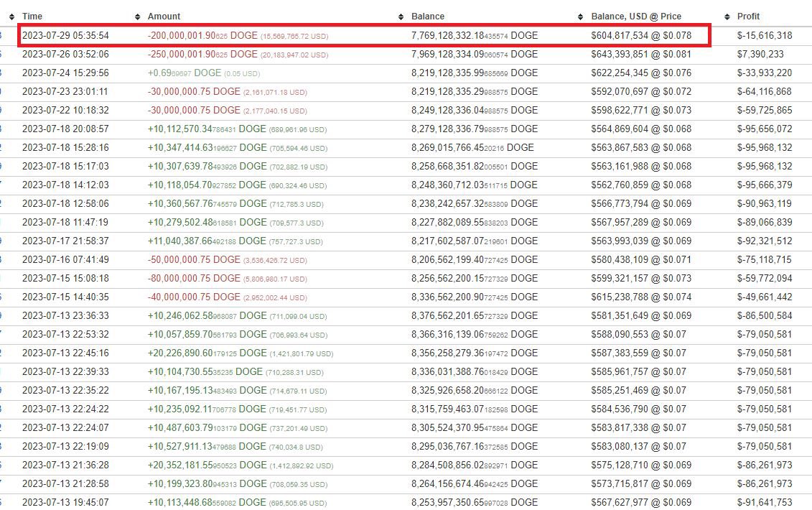Screen dimensions: 812x510
Task: Select profit $7,390,233
Action: click(x=760, y=55)
